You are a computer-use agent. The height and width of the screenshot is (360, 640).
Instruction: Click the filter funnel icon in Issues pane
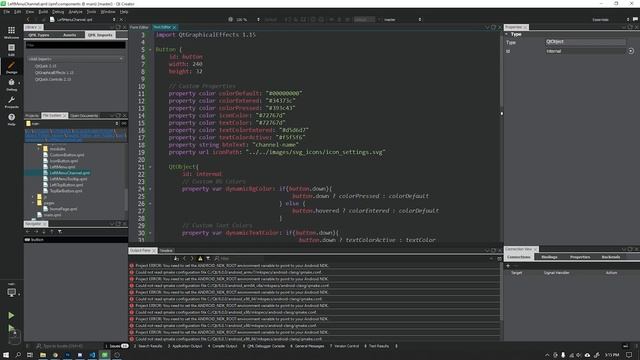click(208, 258)
